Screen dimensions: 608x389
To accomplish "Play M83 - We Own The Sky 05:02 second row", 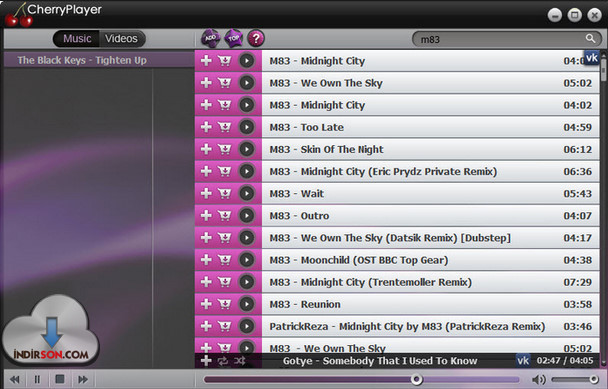I will click(x=247, y=83).
